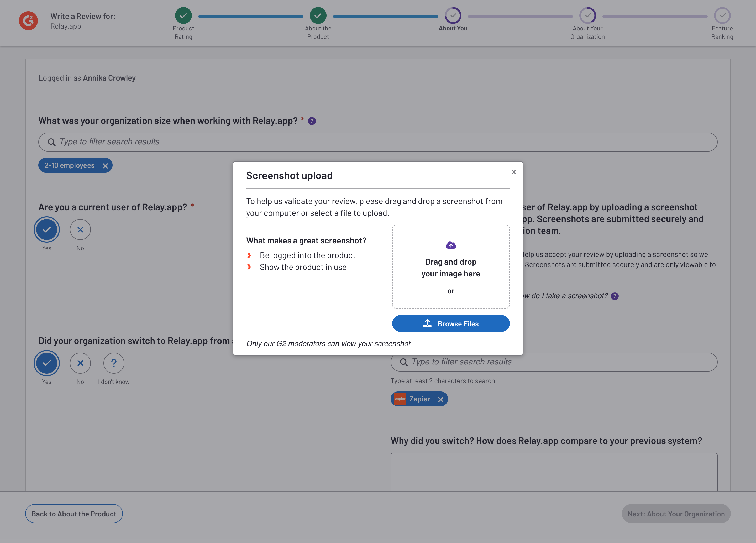The image size is (756, 543).
Task: Click the Browse Files button
Action: tap(451, 323)
